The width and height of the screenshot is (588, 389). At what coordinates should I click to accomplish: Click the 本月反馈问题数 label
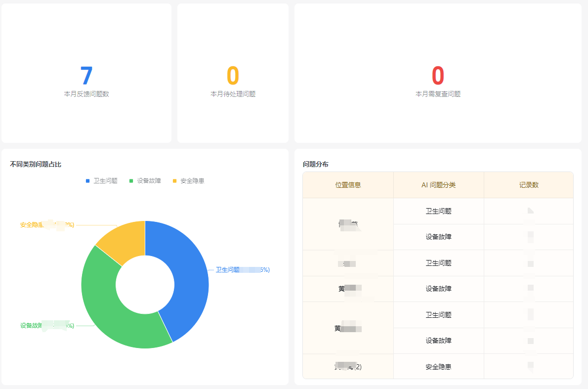point(86,94)
